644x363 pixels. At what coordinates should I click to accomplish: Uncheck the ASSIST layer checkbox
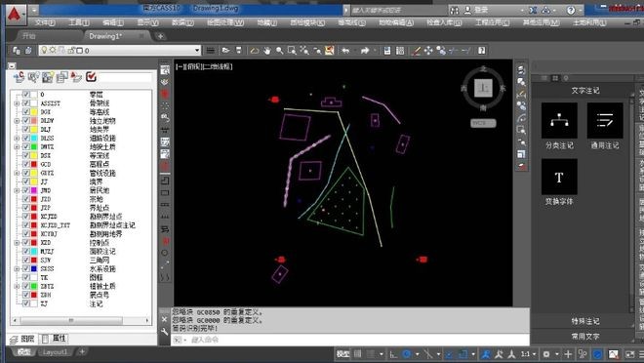pos(26,103)
